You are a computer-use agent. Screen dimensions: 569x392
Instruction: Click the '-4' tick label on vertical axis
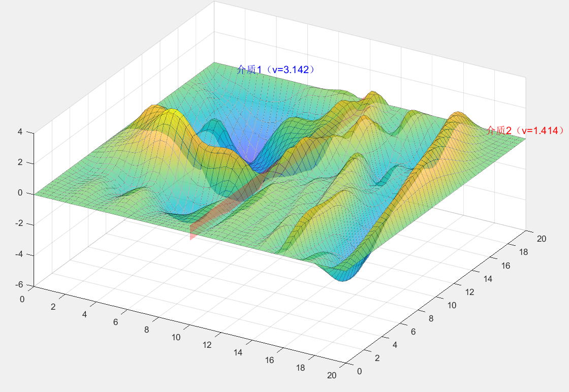pos(19,254)
